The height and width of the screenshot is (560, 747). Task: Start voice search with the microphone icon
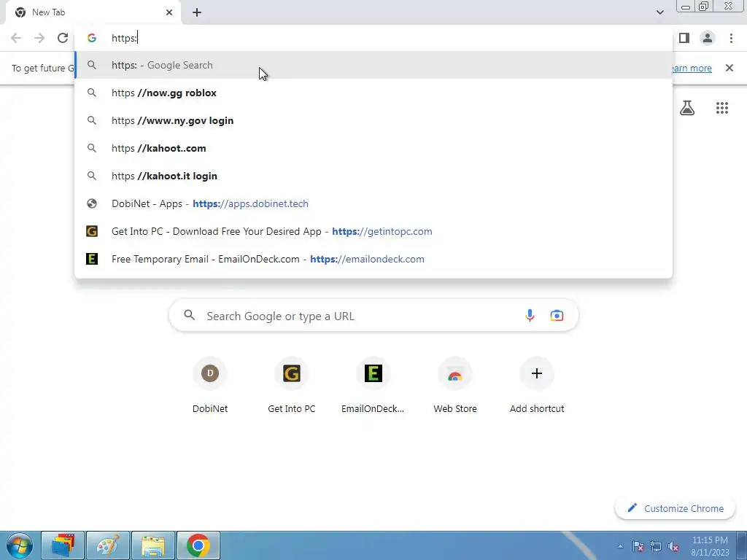[x=530, y=315]
